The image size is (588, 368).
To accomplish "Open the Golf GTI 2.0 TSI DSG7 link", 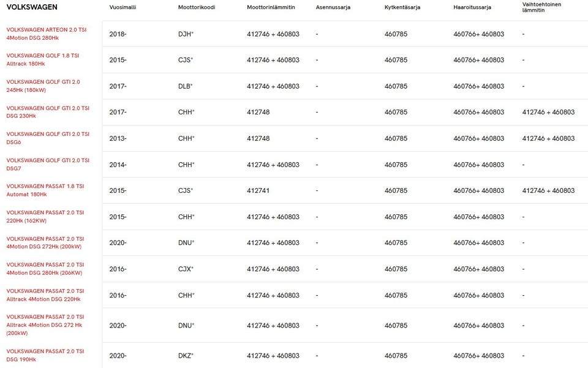I will [x=48, y=164].
